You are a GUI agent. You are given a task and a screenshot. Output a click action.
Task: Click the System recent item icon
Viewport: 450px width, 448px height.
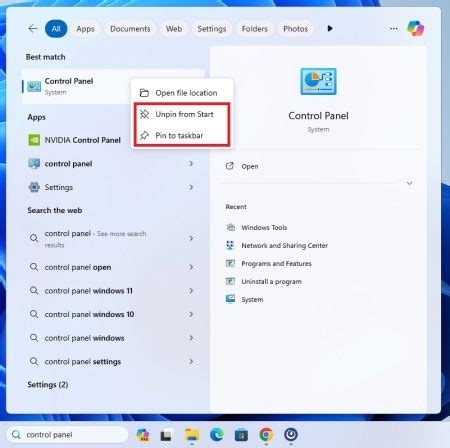tap(230, 299)
